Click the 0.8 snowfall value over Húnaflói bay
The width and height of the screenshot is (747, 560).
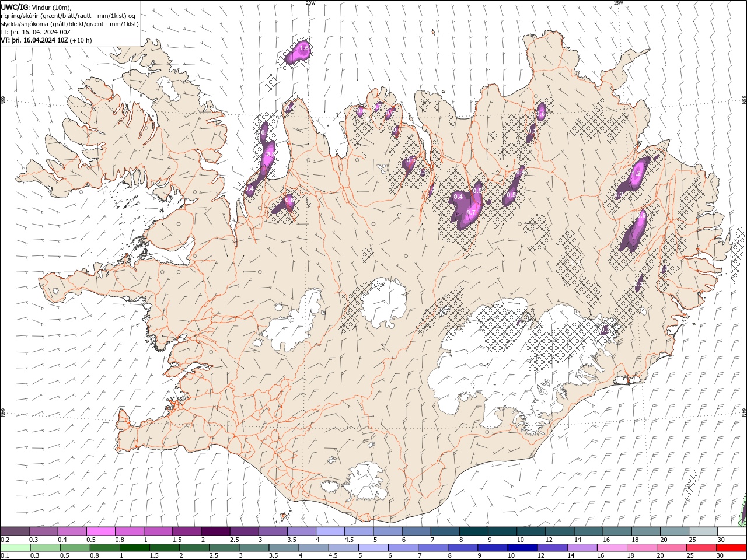270,154
